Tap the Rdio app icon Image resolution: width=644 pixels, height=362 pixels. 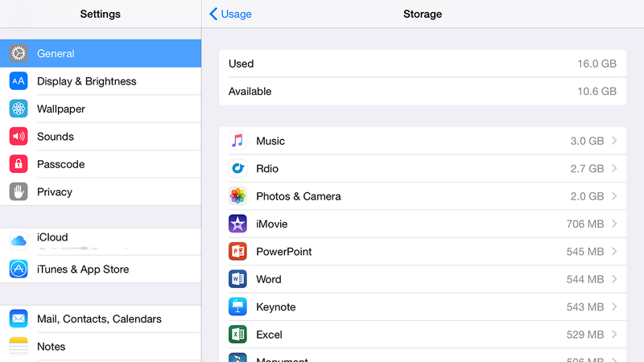click(237, 168)
